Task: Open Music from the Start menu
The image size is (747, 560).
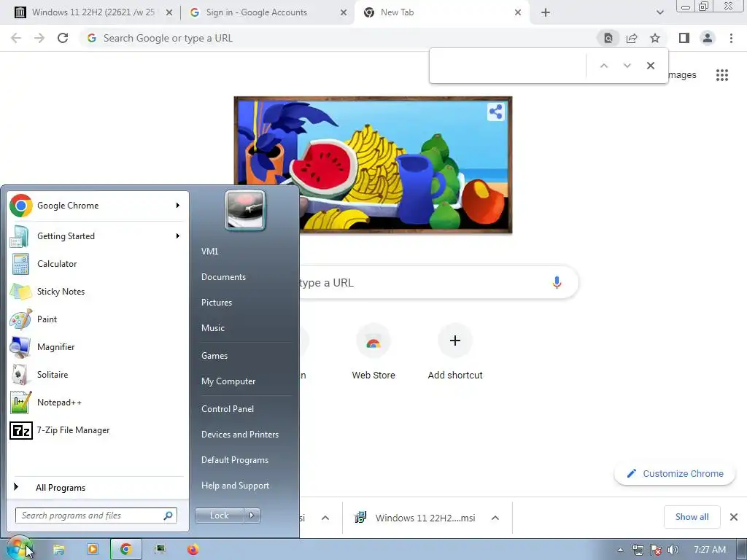Action: 213,328
